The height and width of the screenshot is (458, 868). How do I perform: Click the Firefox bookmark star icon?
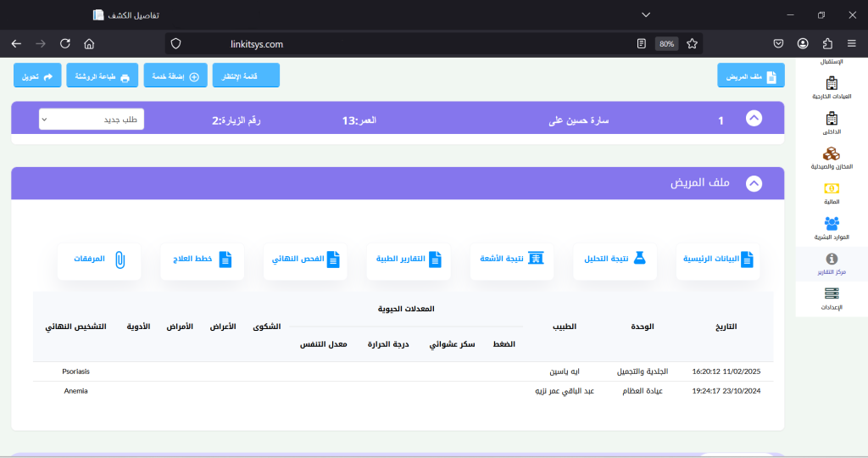click(692, 43)
